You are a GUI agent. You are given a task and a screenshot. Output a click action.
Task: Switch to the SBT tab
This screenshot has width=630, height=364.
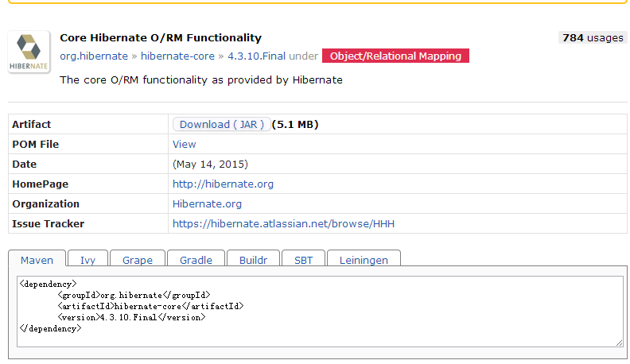[303, 258]
